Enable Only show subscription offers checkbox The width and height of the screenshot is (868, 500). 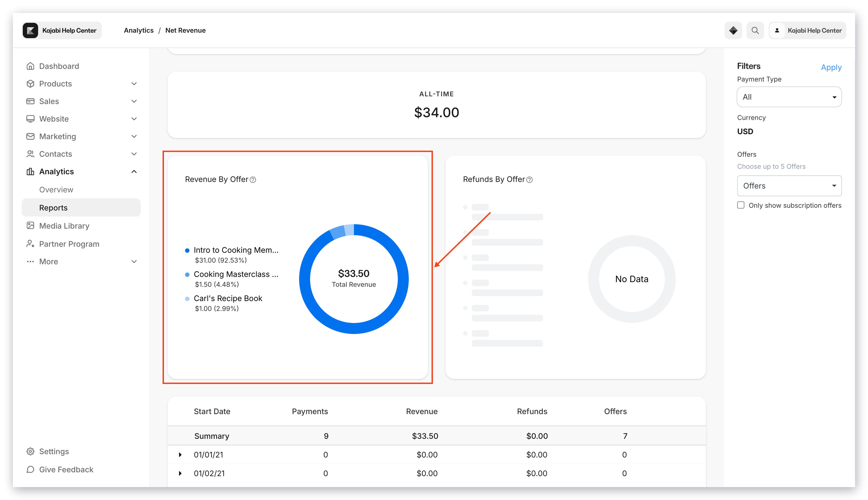tap(741, 205)
